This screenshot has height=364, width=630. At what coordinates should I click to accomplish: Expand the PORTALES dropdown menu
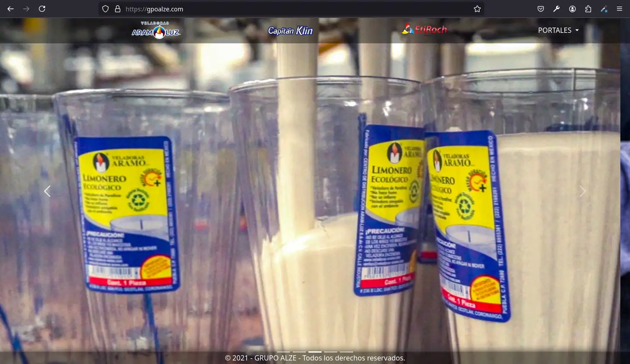[558, 30]
